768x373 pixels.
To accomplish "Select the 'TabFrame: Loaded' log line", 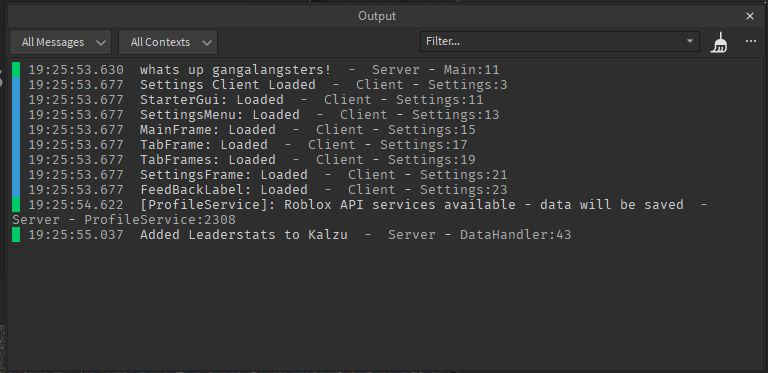I will tap(204, 145).
